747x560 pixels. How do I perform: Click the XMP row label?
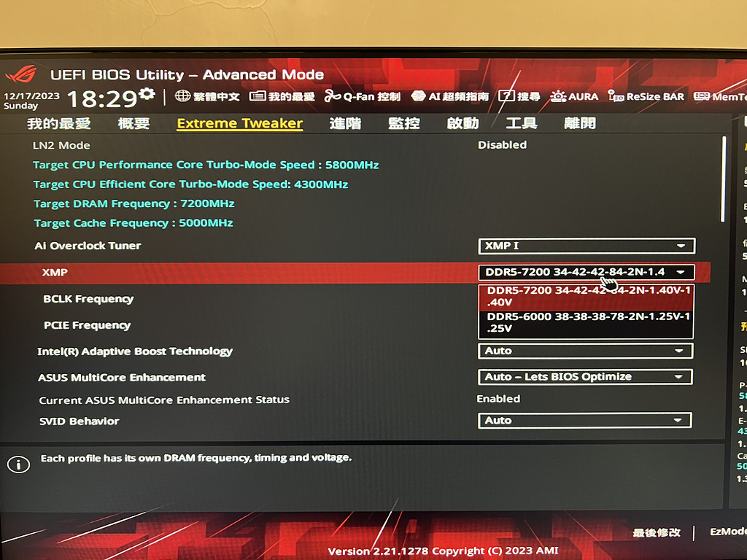[55, 273]
